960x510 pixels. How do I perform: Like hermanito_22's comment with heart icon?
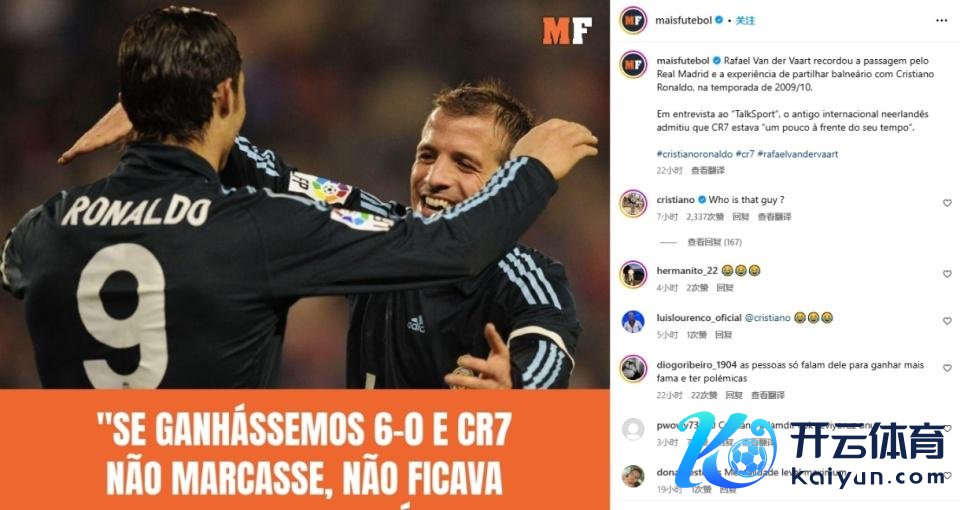coord(947,274)
